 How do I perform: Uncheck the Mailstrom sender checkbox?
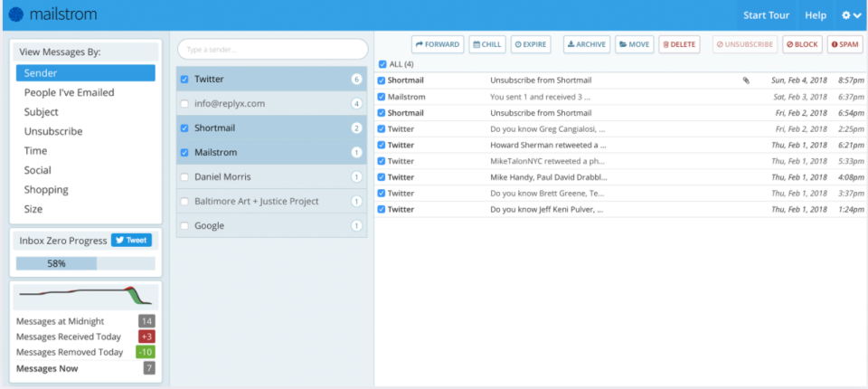pos(184,152)
